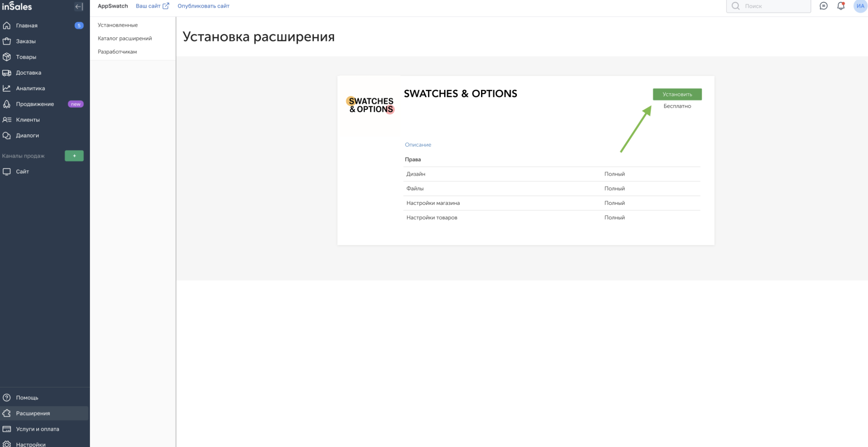Open the notifications bell
The height and width of the screenshot is (447, 868).
pyautogui.click(x=841, y=6)
